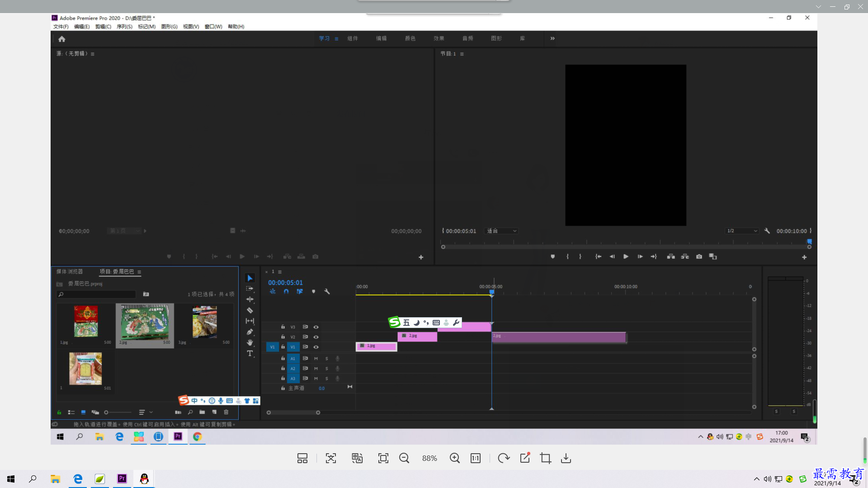Select the Hand tool

[x=250, y=343]
